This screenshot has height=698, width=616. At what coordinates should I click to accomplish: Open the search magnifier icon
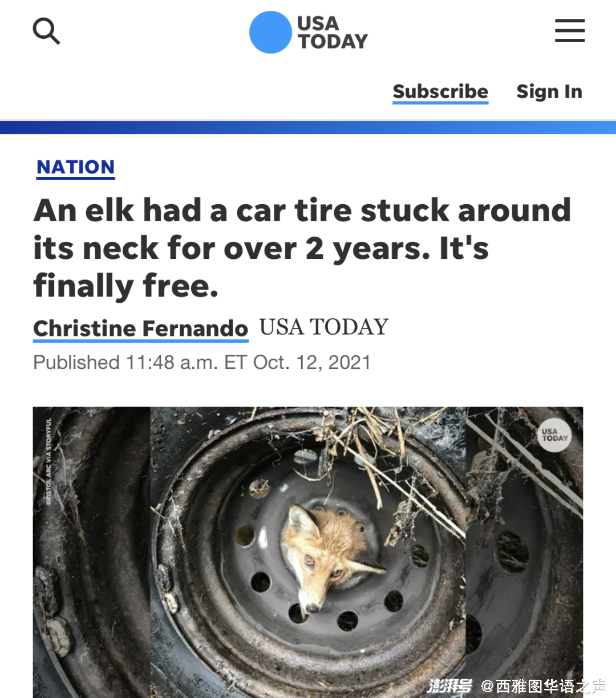click(x=46, y=31)
